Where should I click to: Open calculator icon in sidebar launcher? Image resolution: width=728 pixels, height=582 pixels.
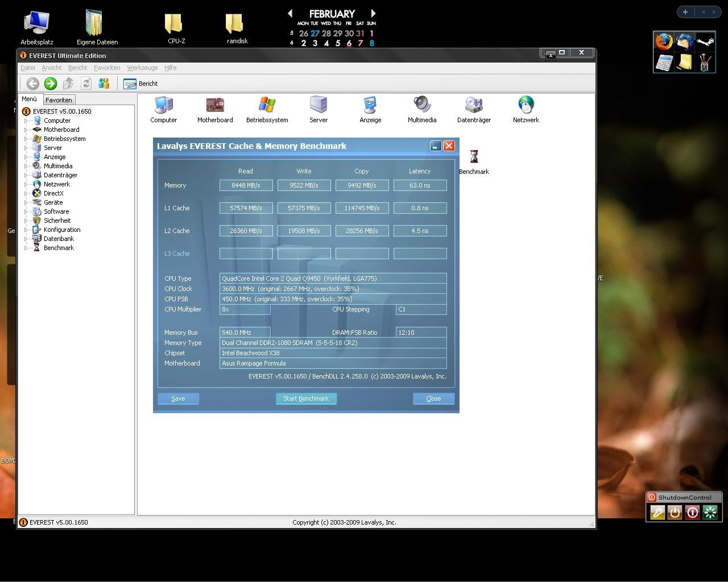point(664,62)
